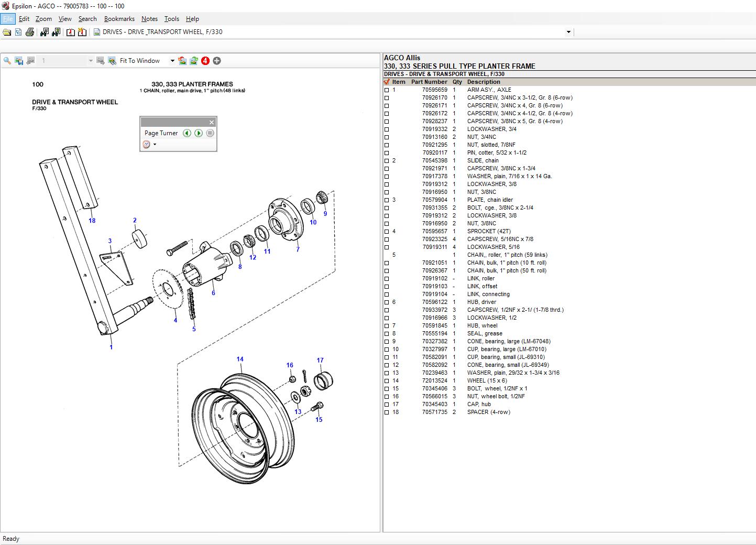Open the Fit To Window zoom dropdown
This screenshot has width=756, height=545.
[172, 61]
